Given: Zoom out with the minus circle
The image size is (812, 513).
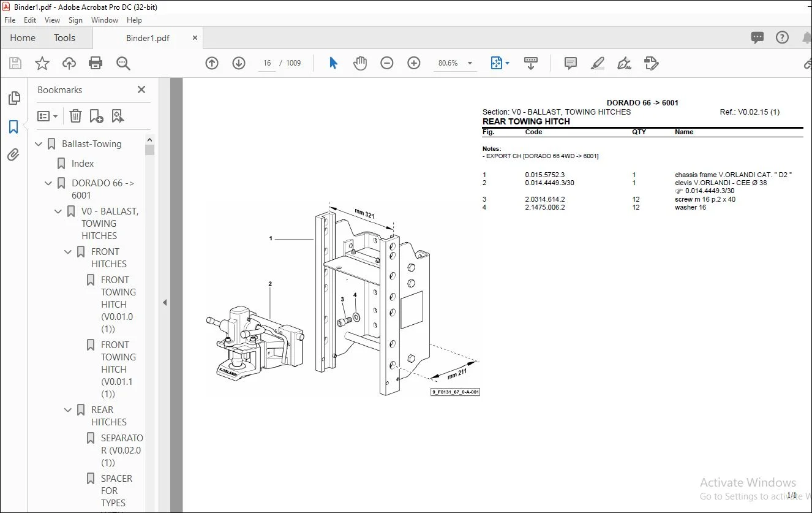Looking at the screenshot, I should [387, 63].
